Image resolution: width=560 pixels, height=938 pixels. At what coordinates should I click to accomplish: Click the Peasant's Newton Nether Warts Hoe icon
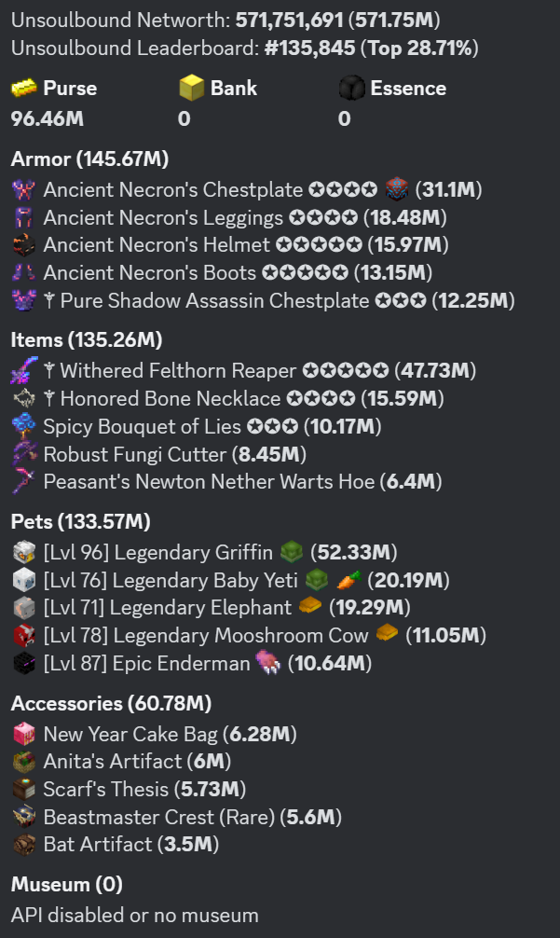point(23,482)
